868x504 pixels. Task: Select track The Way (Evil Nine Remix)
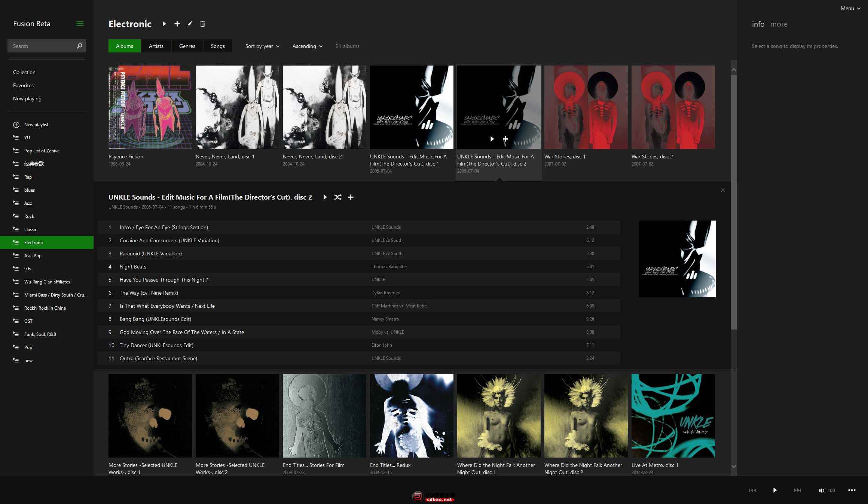[359, 293]
